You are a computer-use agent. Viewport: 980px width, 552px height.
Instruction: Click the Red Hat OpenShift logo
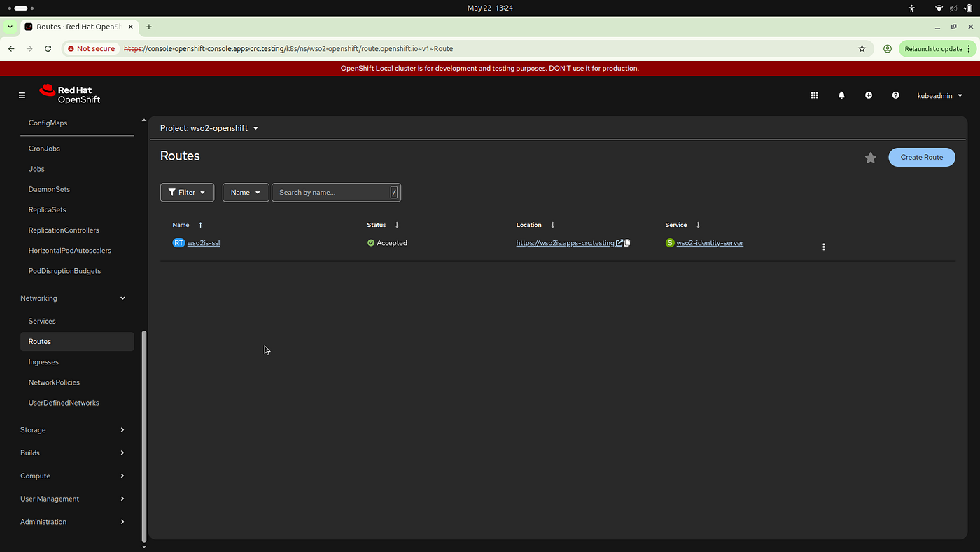[70, 95]
